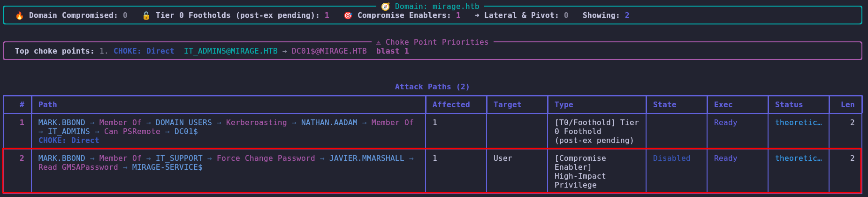
Task: Click the compass icon next to Domain: mirage.htb
Action: tap(385, 7)
